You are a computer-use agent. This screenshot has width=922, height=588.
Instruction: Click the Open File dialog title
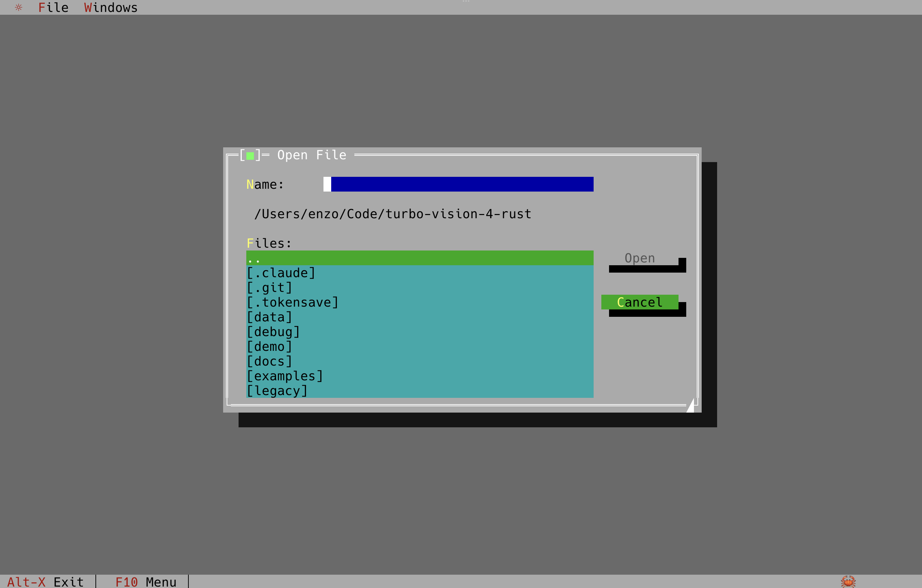pos(312,155)
